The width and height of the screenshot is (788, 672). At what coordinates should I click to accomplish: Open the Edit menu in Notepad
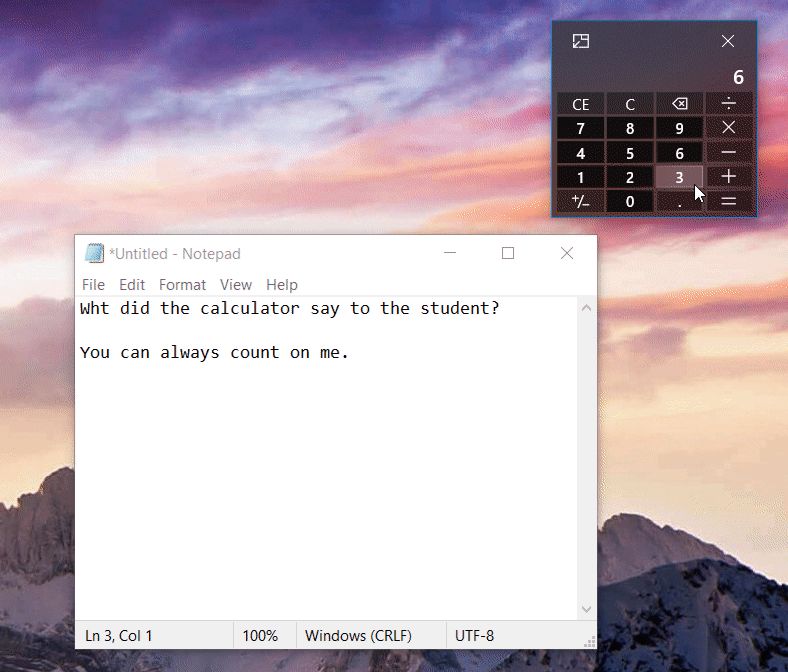[132, 285]
